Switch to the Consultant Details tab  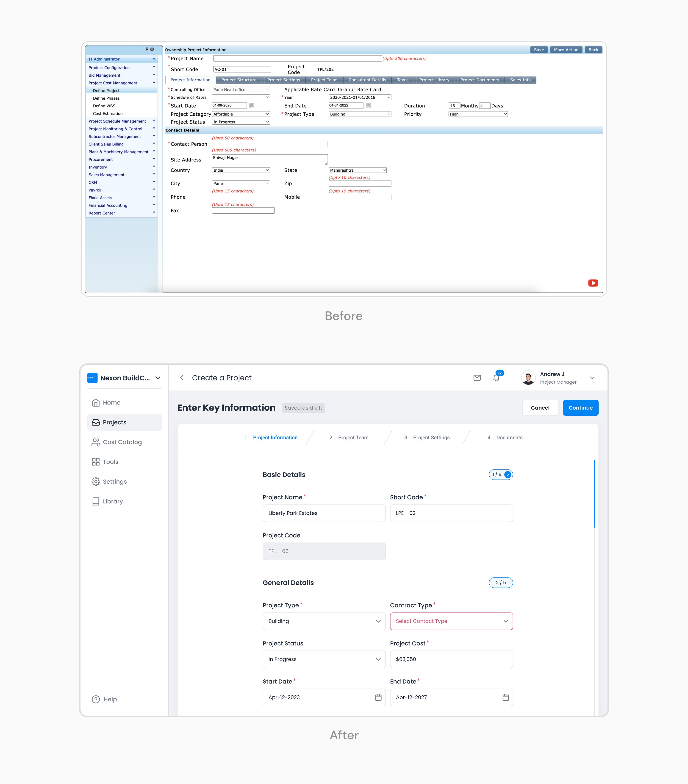(x=367, y=80)
